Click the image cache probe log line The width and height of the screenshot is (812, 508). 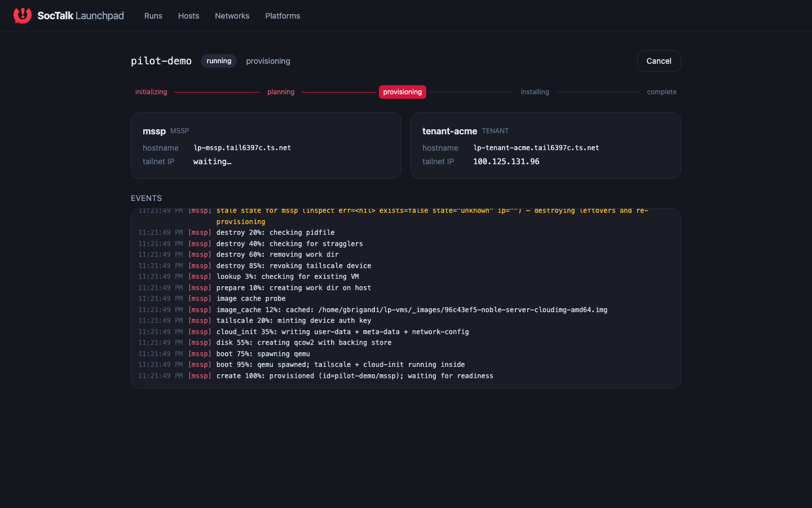click(x=406, y=299)
